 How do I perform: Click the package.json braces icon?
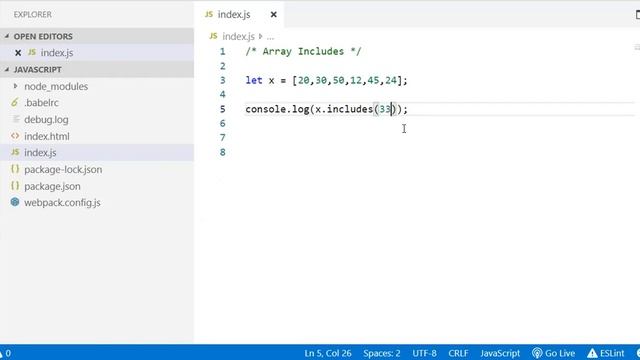(15, 186)
